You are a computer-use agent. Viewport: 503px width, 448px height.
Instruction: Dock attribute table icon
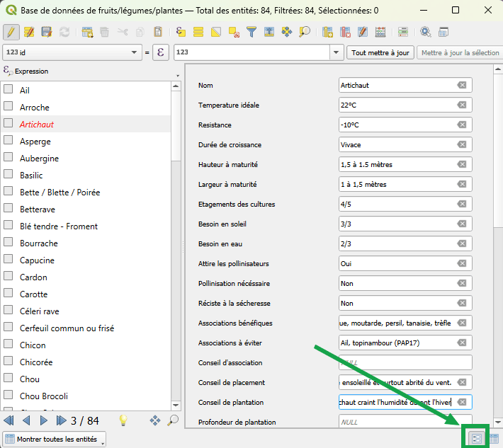(x=443, y=32)
